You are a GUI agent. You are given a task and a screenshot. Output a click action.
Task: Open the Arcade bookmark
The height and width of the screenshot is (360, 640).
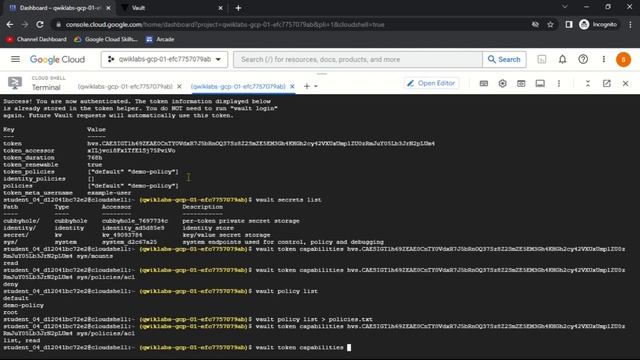coord(160,39)
